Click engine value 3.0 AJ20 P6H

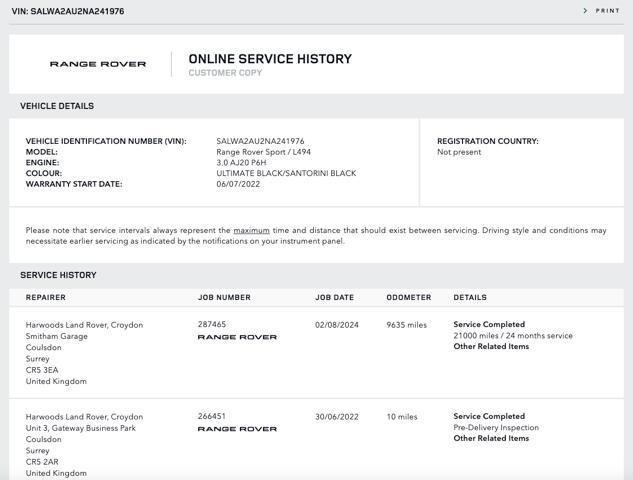(x=241, y=163)
